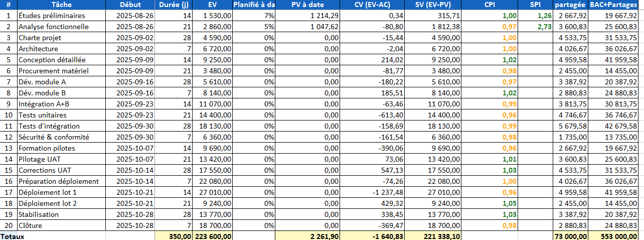Select the 'Totaux' row label
Viewport: 644px width, 240px height.
12,236
